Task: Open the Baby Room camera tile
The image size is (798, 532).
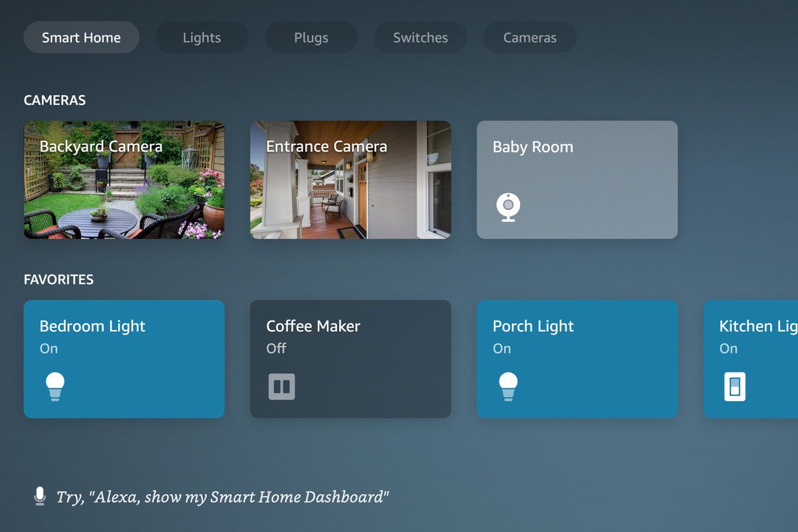Action: (x=577, y=180)
